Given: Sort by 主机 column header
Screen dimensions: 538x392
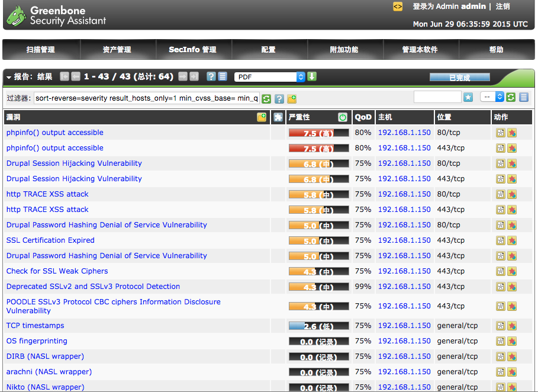Looking at the screenshot, I should (385, 117).
